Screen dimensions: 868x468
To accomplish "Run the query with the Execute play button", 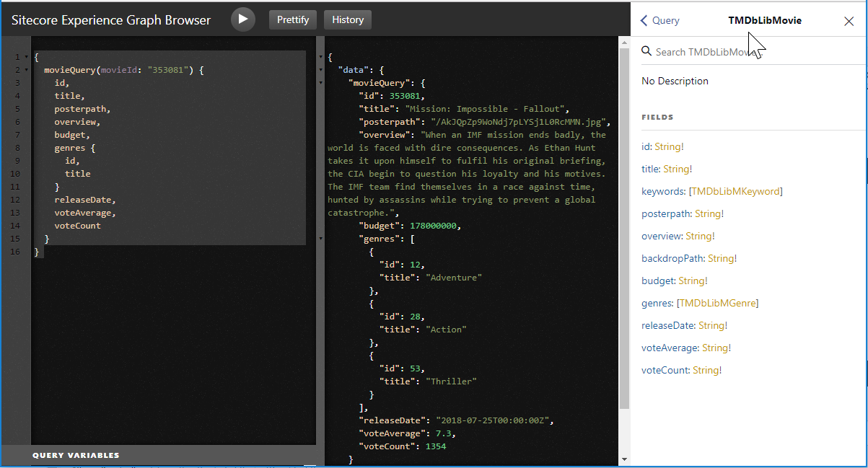I will pyautogui.click(x=243, y=19).
